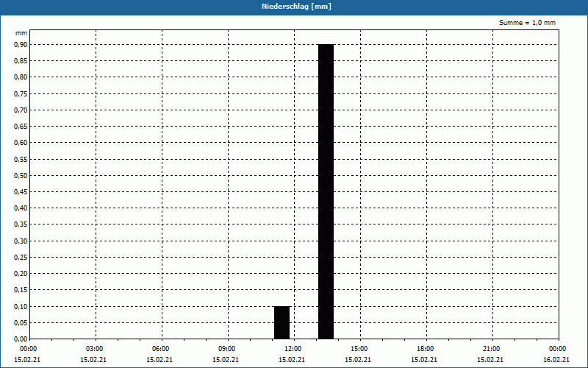Pick the 0,70 y-axis value

pos(21,110)
